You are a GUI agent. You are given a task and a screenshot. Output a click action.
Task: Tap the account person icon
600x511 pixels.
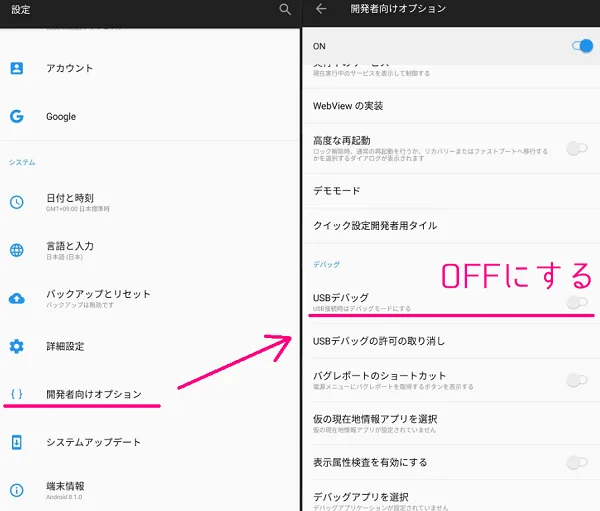(16, 68)
